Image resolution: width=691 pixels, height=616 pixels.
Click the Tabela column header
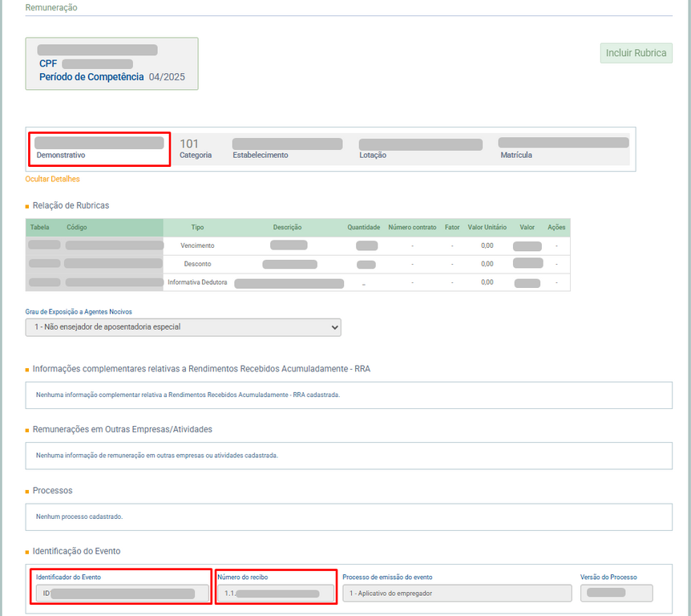click(39, 228)
